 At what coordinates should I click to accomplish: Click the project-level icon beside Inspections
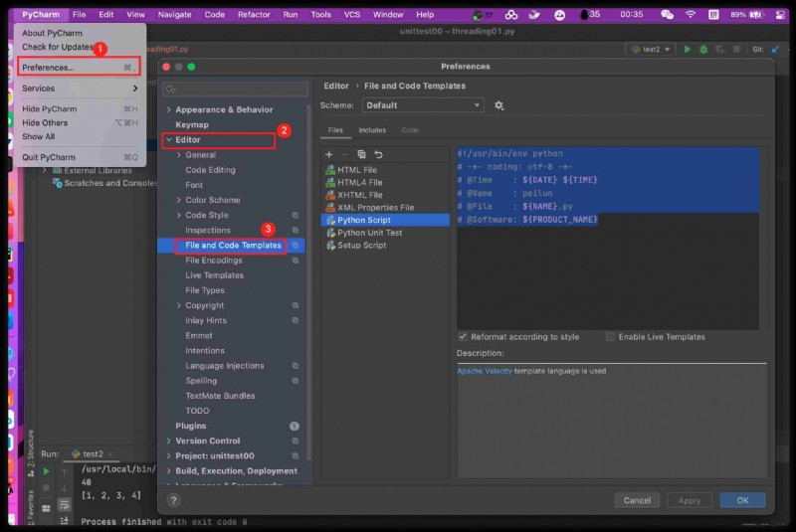point(295,231)
